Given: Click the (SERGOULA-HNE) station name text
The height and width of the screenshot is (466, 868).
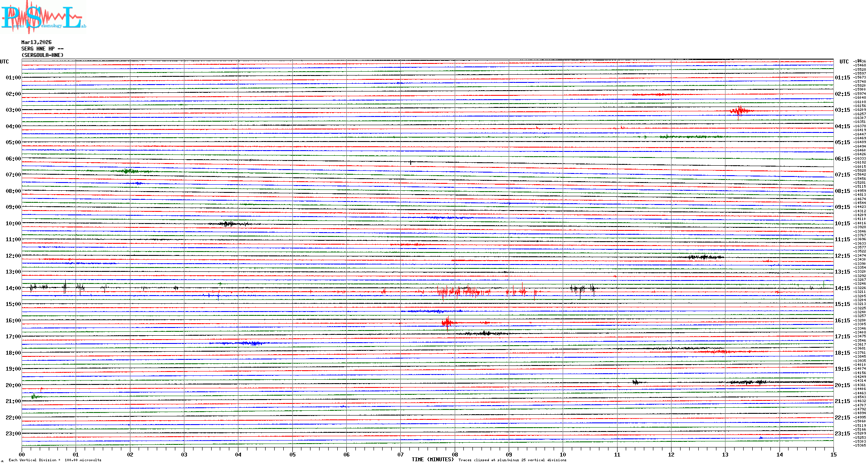Looking at the screenshot, I should pos(42,55).
